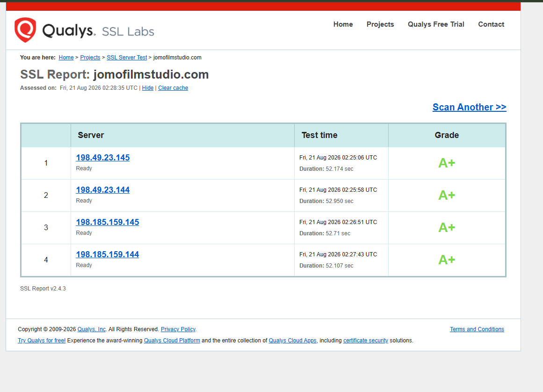Click the Qualys shield logo
The image size is (543, 392).
25,30
